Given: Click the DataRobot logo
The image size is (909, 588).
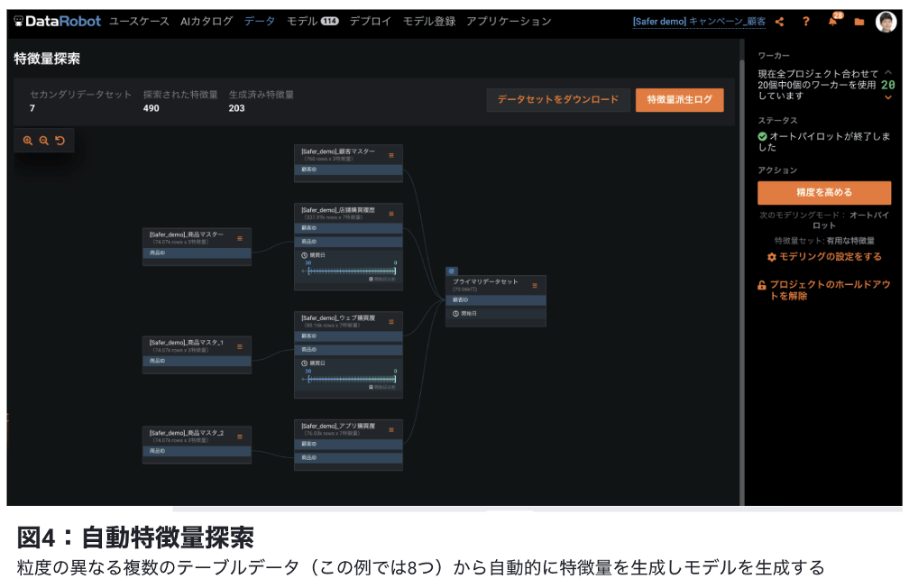Looking at the screenshot, I should [x=58, y=22].
